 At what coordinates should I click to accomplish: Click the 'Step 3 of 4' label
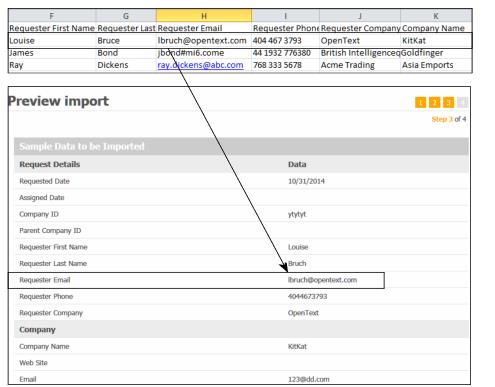449,119
